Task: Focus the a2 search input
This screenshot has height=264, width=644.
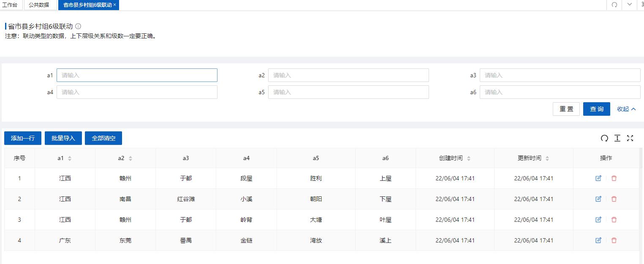Action: click(x=348, y=75)
